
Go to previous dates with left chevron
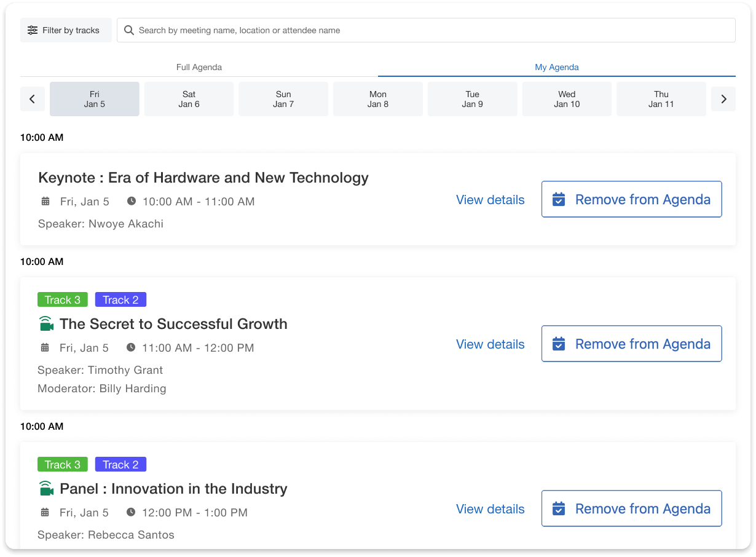[33, 99]
